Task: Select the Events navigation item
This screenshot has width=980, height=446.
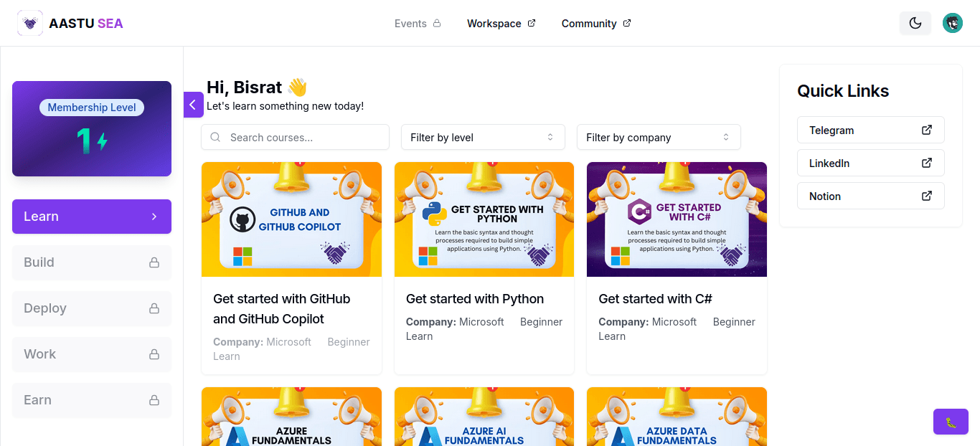Action: pyautogui.click(x=418, y=24)
